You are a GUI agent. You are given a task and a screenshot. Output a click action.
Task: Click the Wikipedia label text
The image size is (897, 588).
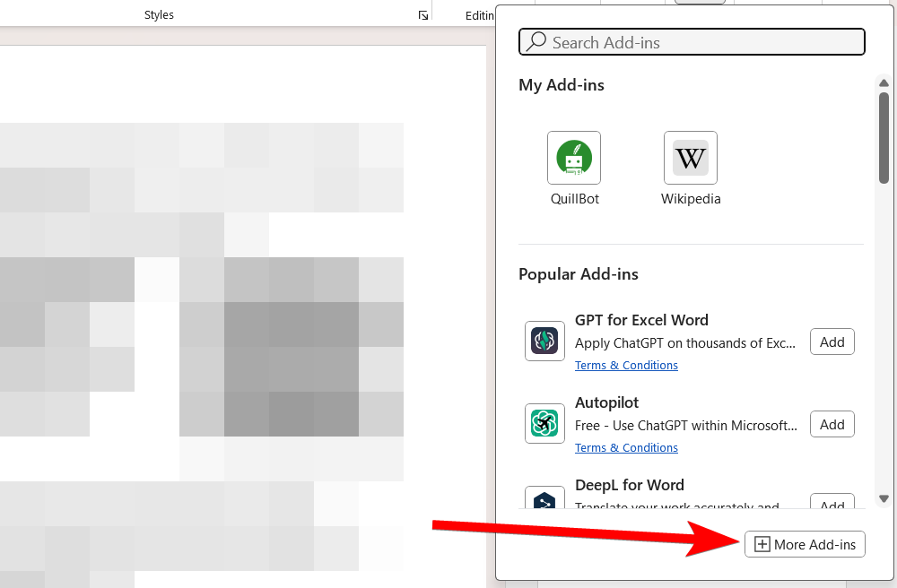pyautogui.click(x=691, y=199)
